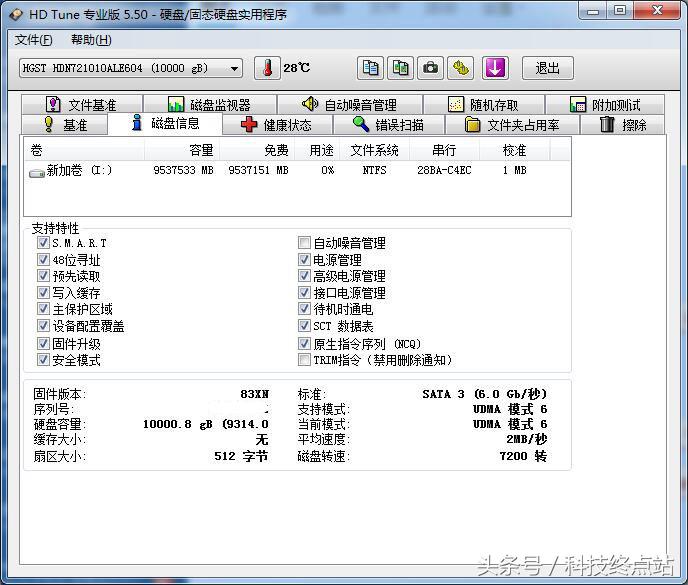Toggle the S.M.A.R.T checkbox
Image resolution: width=688 pixels, height=585 pixels.
(x=43, y=242)
